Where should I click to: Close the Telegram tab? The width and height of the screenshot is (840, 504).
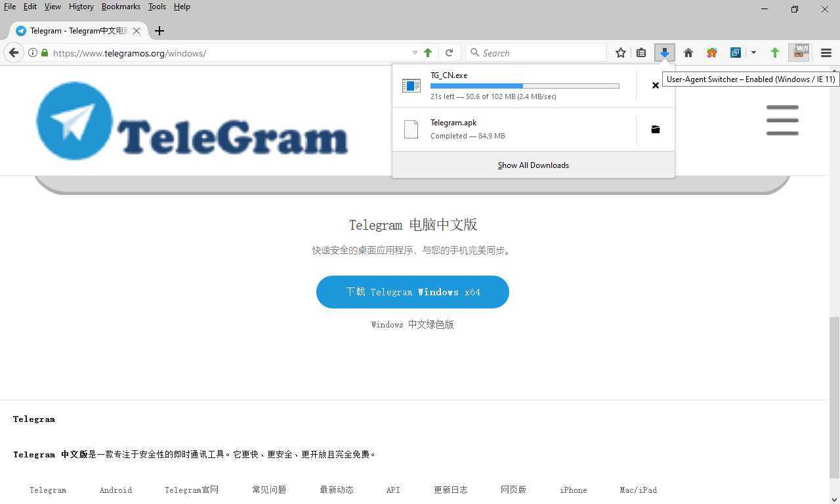[136, 31]
